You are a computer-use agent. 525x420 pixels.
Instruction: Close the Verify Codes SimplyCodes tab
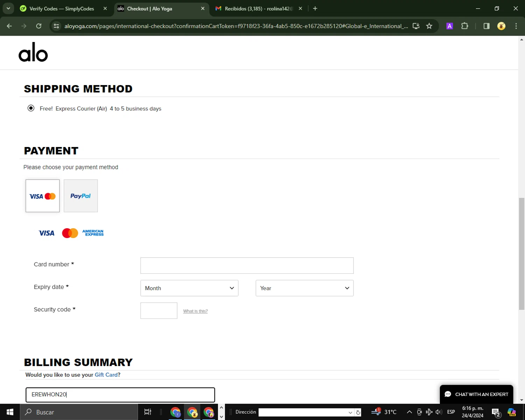[x=105, y=8]
